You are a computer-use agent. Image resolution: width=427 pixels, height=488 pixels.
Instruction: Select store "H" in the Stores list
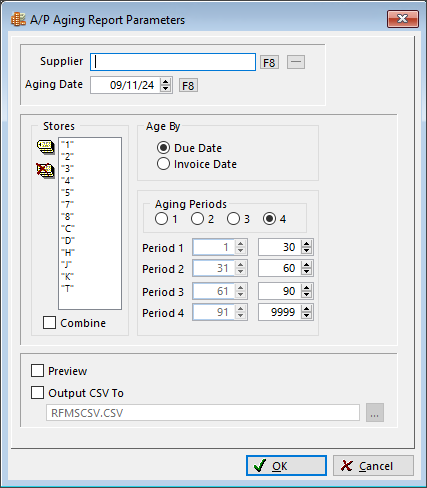(x=68, y=253)
